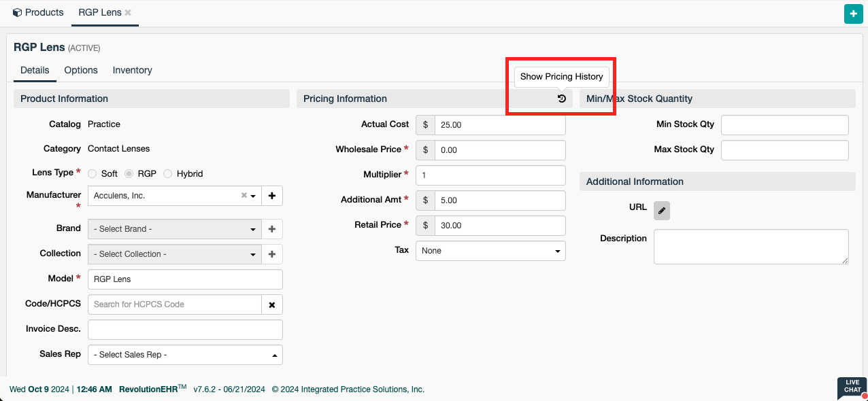Go to the Products tab
The width and height of the screenshot is (868, 401).
click(38, 12)
